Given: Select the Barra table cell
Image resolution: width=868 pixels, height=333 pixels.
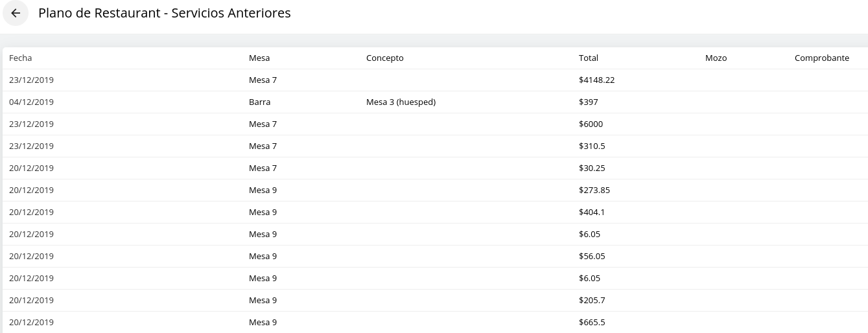Looking at the screenshot, I should (260, 102).
